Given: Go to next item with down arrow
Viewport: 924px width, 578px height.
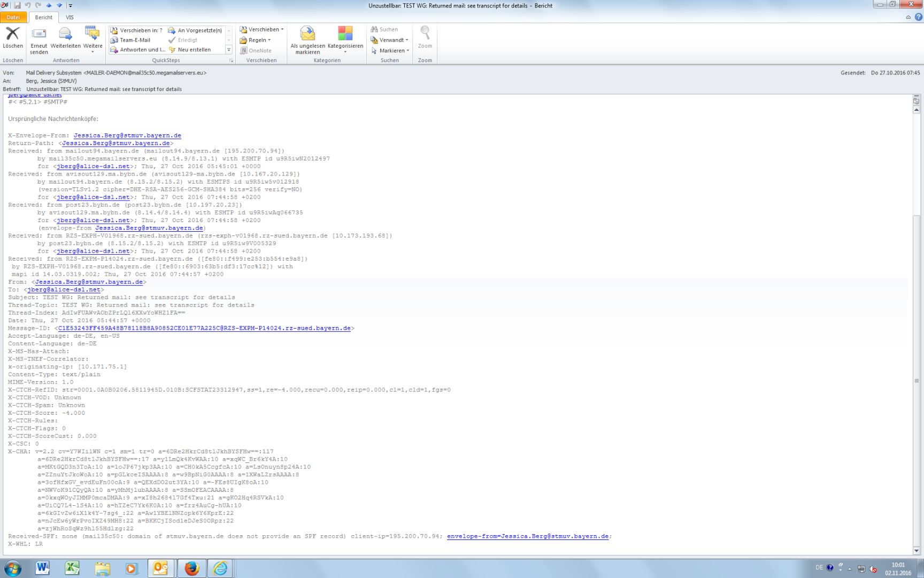Looking at the screenshot, I should pos(59,5).
